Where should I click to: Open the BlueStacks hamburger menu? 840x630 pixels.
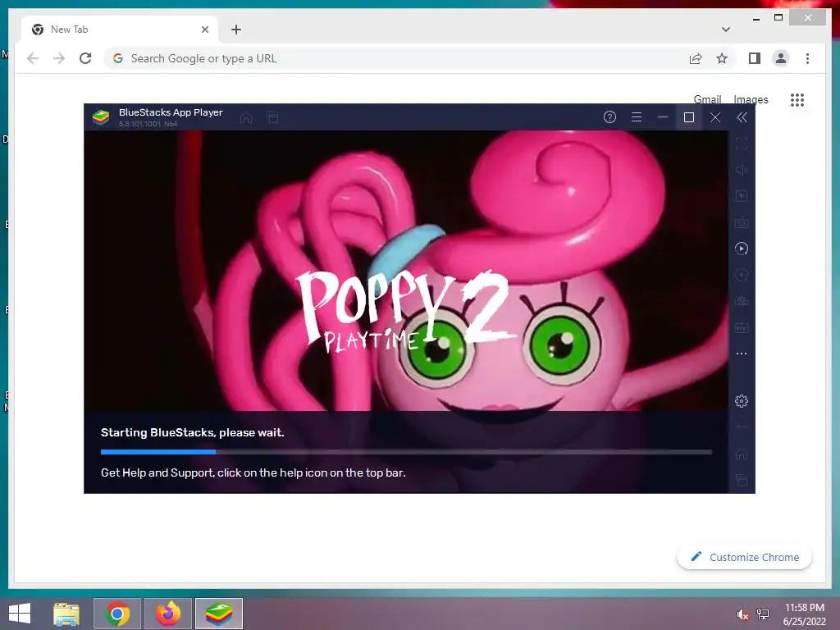click(637, 116)
